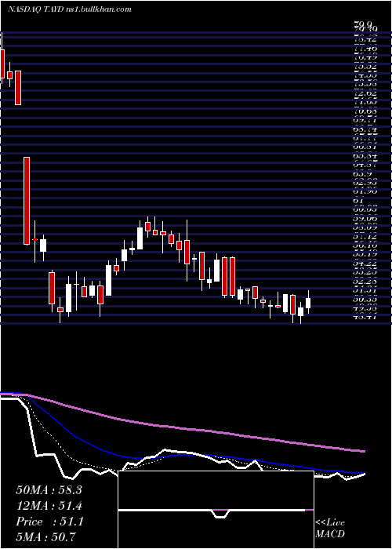Click the "NASDAQ TAYD ns1.bullkhan.com" chart title

point(69,9)
